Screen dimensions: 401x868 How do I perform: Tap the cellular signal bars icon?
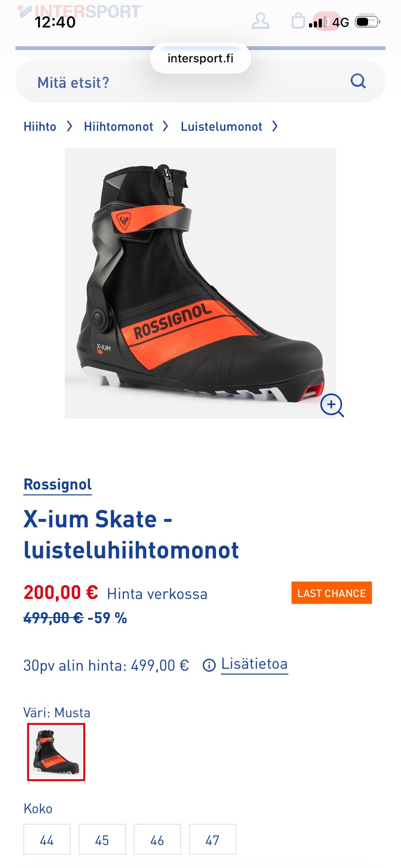pos(315,23)
